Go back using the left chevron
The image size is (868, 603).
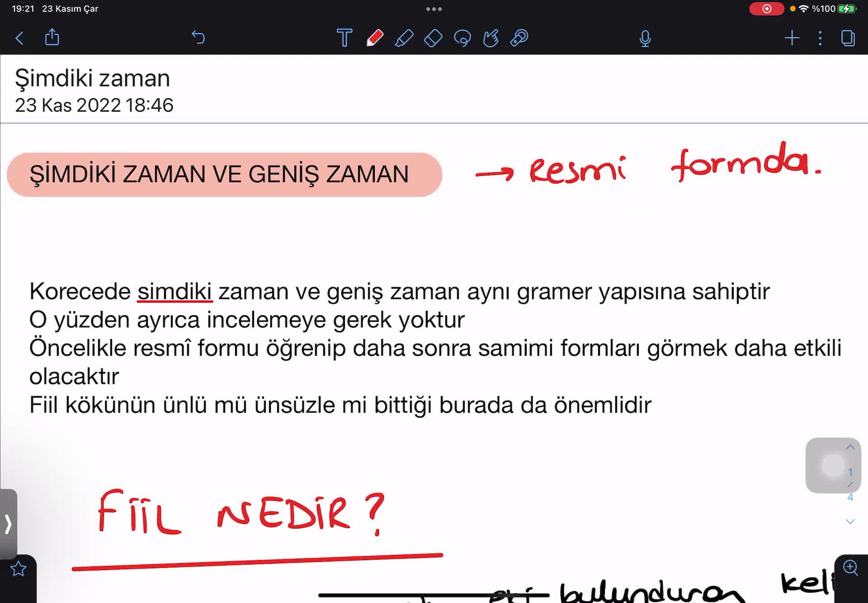click(19, 38)
